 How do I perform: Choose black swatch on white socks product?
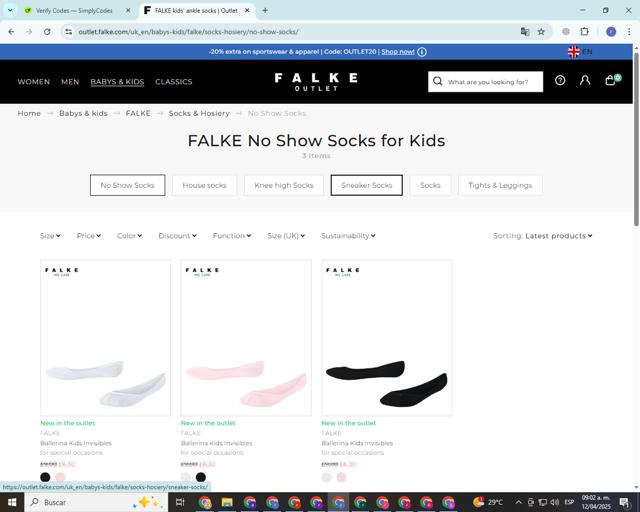[45, 477]
